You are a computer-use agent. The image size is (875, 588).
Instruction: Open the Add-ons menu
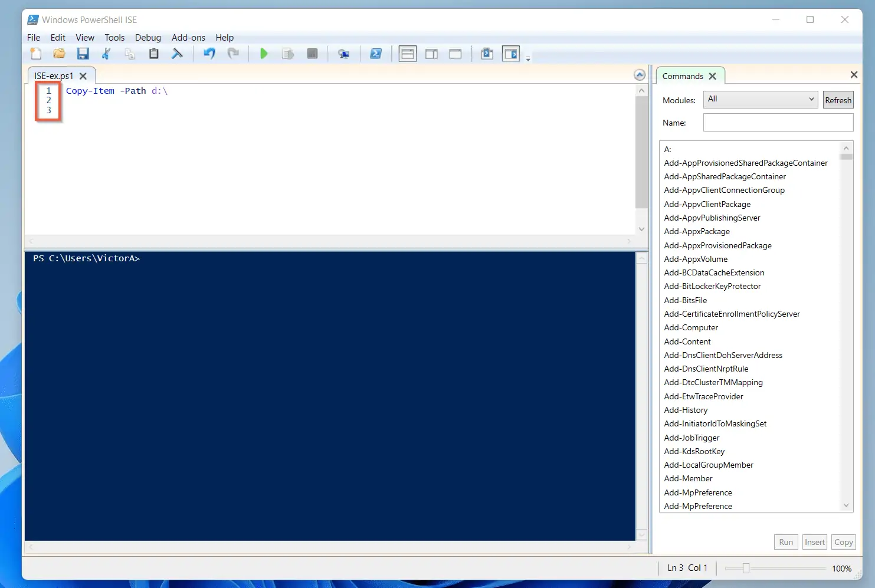click(188, 37)
